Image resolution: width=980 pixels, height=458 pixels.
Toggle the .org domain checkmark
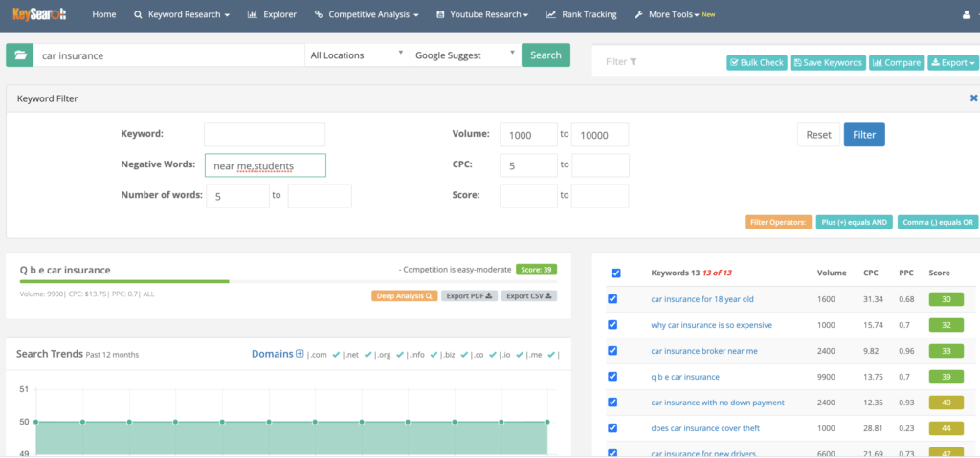tap(400, 355)
